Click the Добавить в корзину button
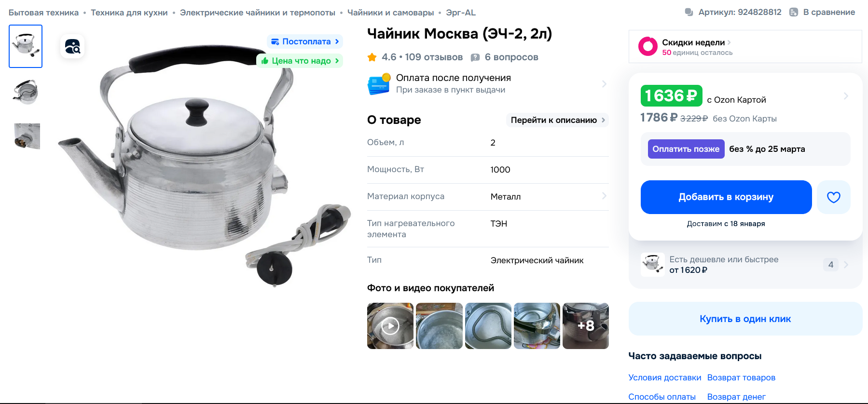 (x=726, y=197)
